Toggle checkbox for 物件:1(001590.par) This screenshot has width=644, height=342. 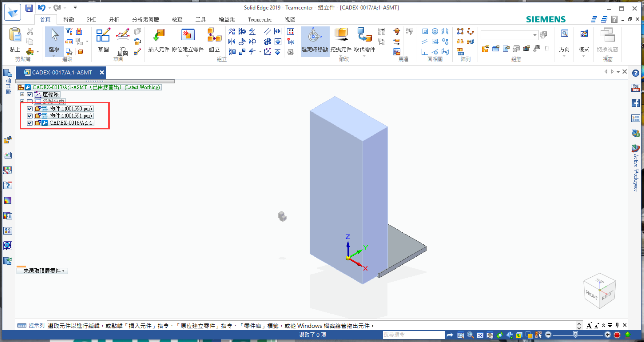tap(30, 109)
